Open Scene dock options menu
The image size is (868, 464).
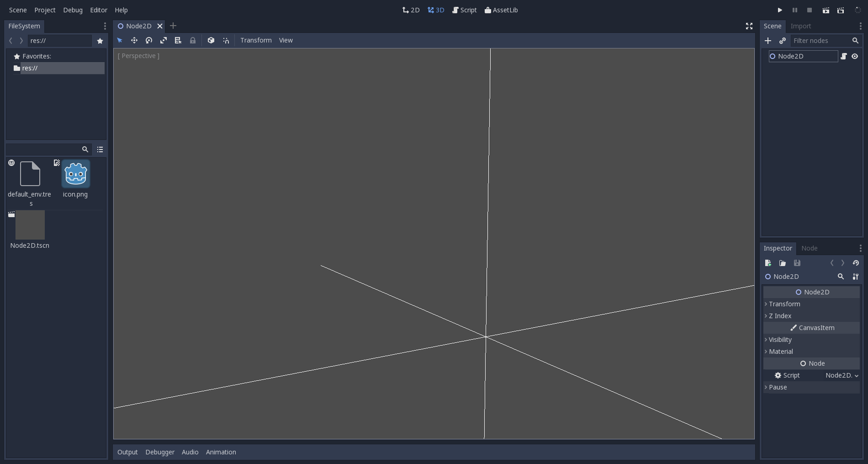[860, 26]
